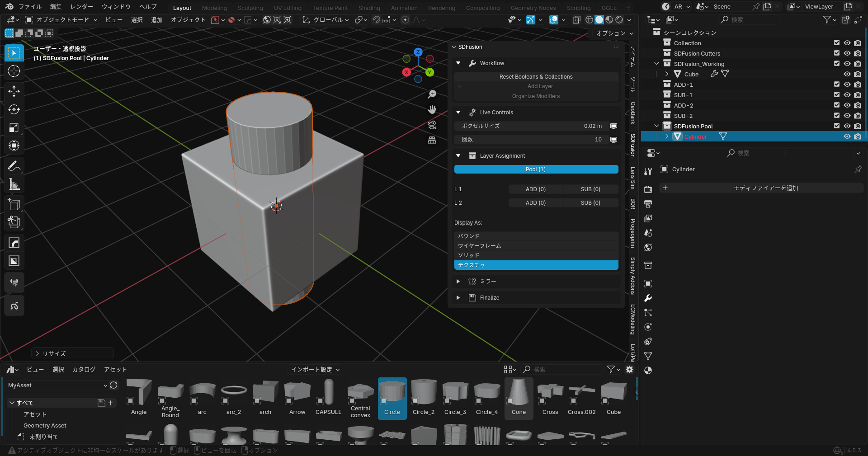
Task: Switch to Geometry Nodes workspace tab
Action: coord(533,8)
